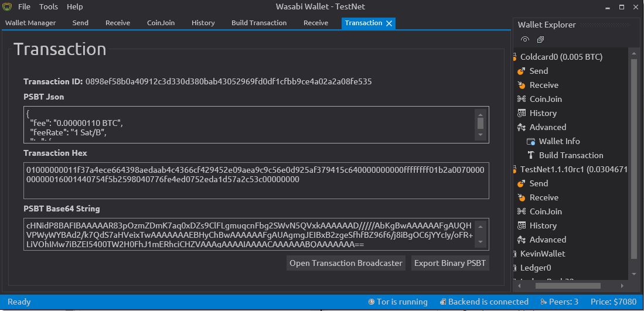Viewport: 644px width, 311px height.
Task: Open the Tools menu
Action: (x=49, y=6)
